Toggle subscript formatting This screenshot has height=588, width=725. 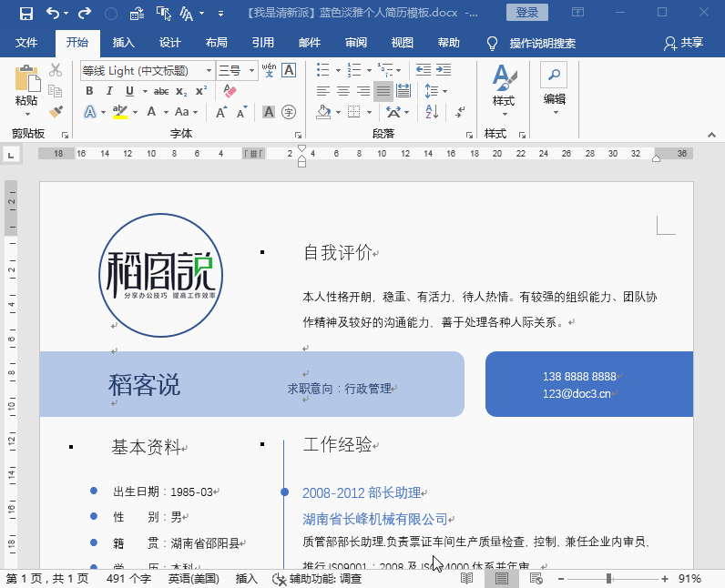point(181,91)
